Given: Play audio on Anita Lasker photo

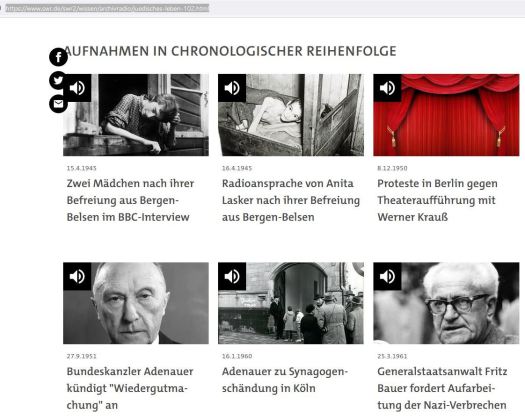Looking at the screenshot, I should pyautogui.click(x=232, y=88).
